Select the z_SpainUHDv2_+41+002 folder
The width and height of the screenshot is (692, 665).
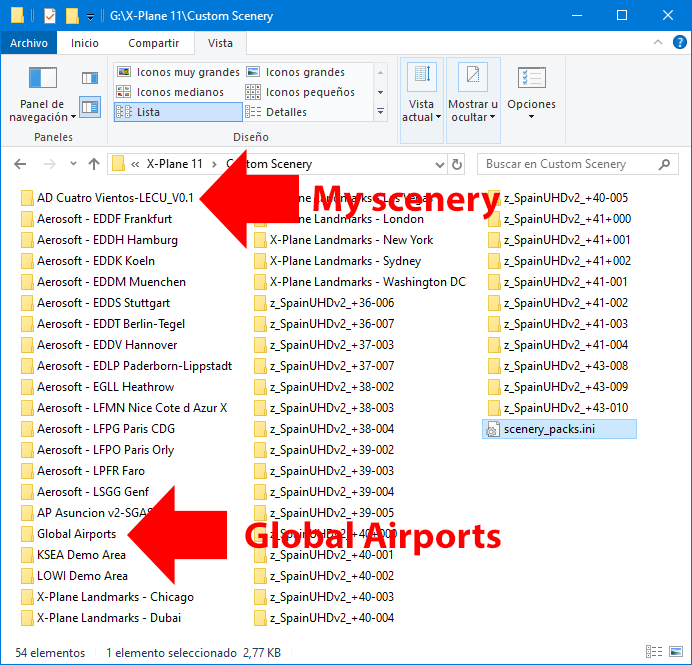tap(560, 261)
